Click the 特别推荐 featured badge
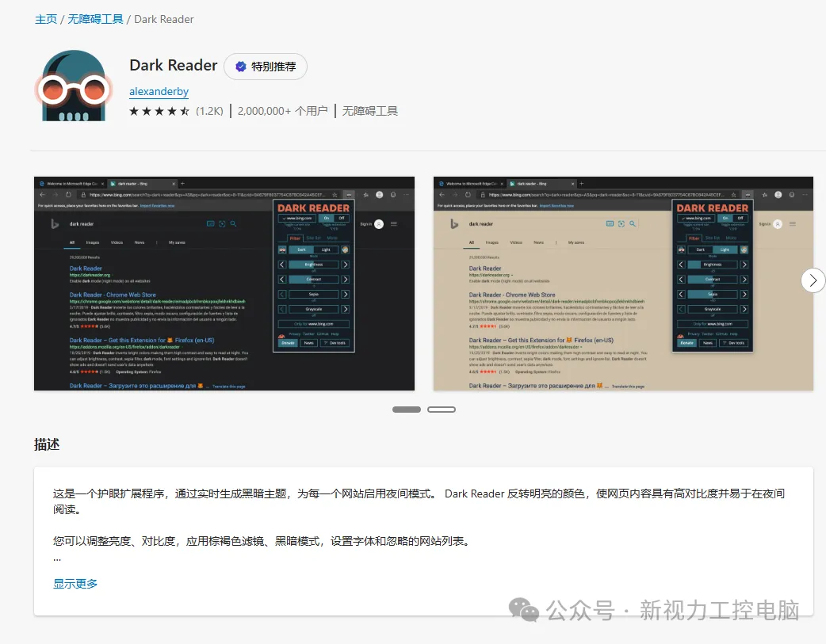Screen dimensions: 826x644 click(x=266, y=67)
